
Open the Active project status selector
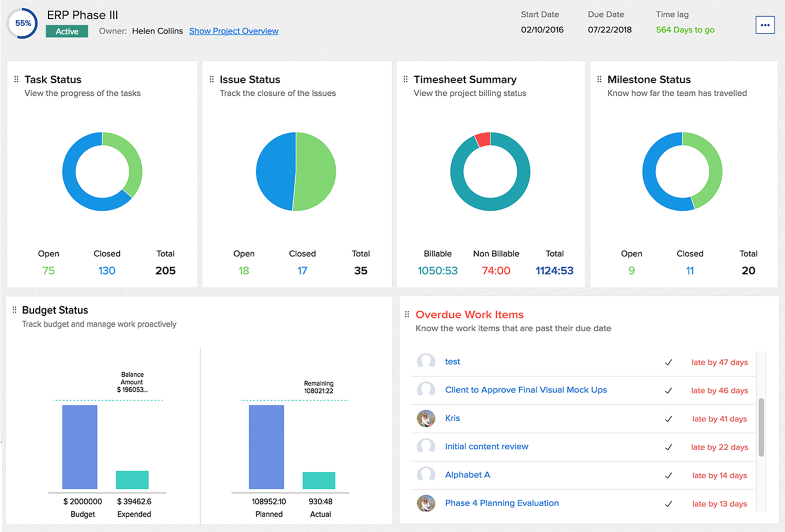pyautogui.click(x=67, y=31)
